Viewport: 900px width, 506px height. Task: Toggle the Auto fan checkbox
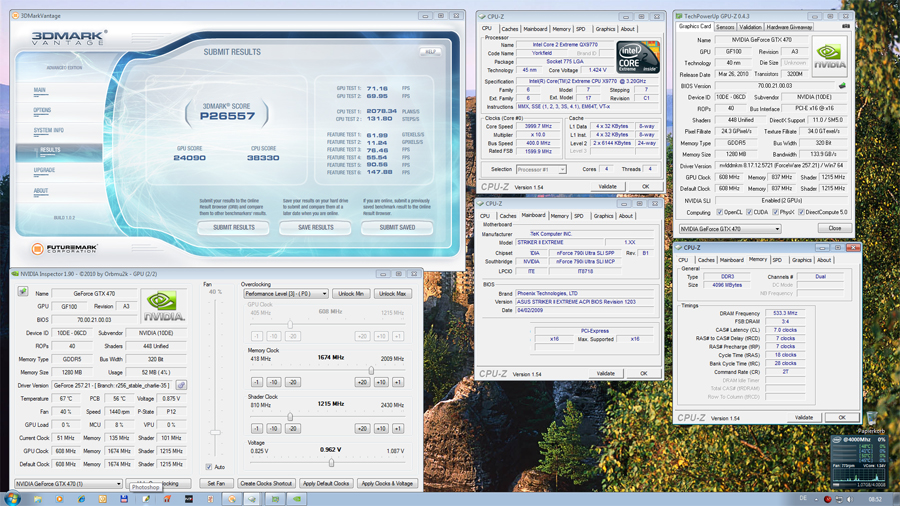click(209, 467)
